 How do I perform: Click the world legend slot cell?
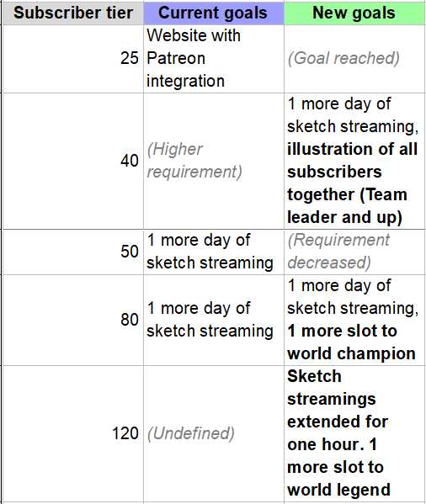tap(354, 433)
